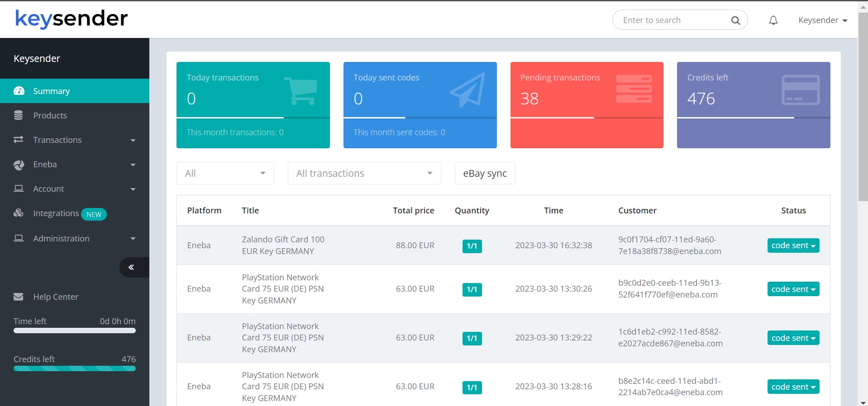This screenshot has width=868, height=406.
Task: Click the Products stack icon
Action: 19,115
